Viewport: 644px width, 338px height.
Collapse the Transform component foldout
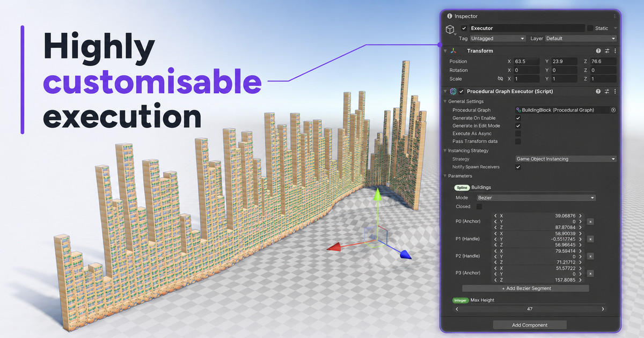coord(445,51)
